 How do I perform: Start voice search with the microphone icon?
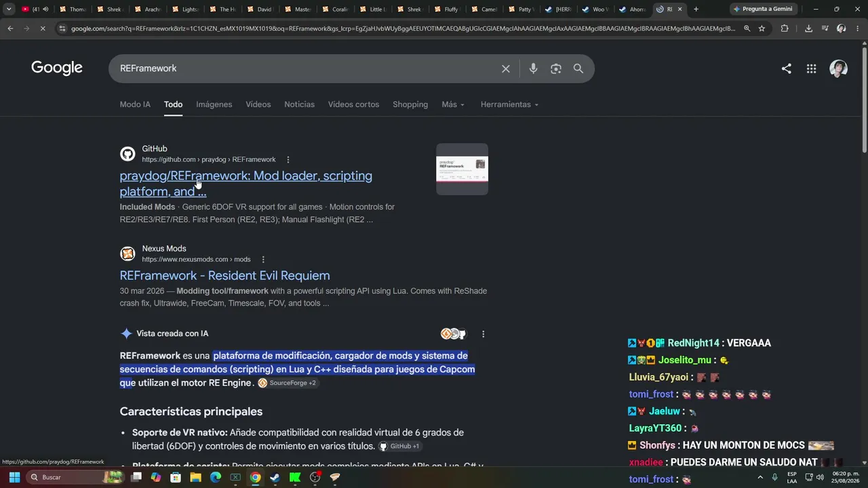534,68
